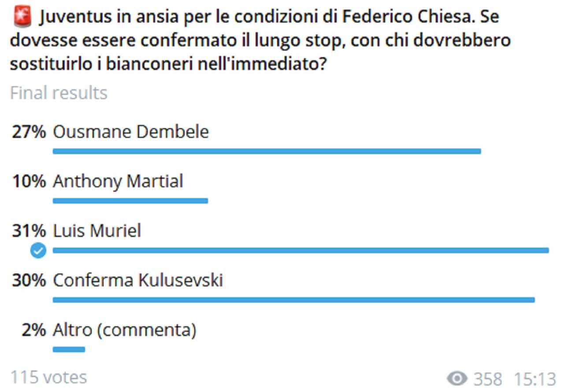Click the eye views icon
The width and height of the screenshot is (564, 392).
(457, 379)
